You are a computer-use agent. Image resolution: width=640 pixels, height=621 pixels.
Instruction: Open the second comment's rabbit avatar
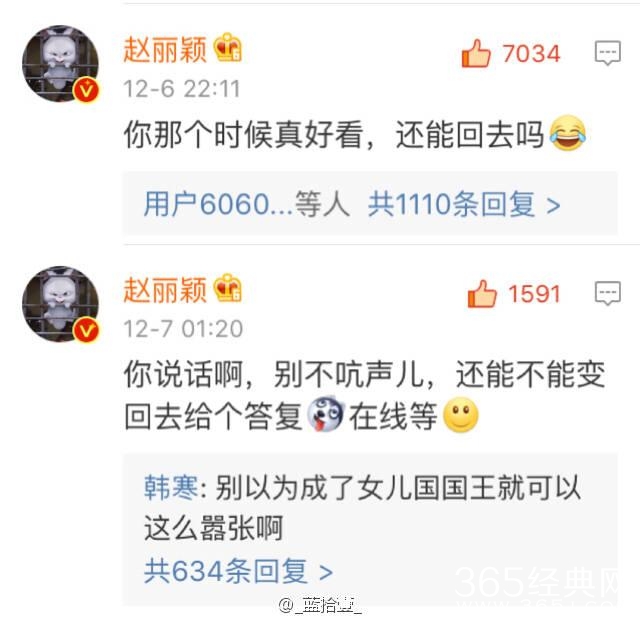click(60, 304)
